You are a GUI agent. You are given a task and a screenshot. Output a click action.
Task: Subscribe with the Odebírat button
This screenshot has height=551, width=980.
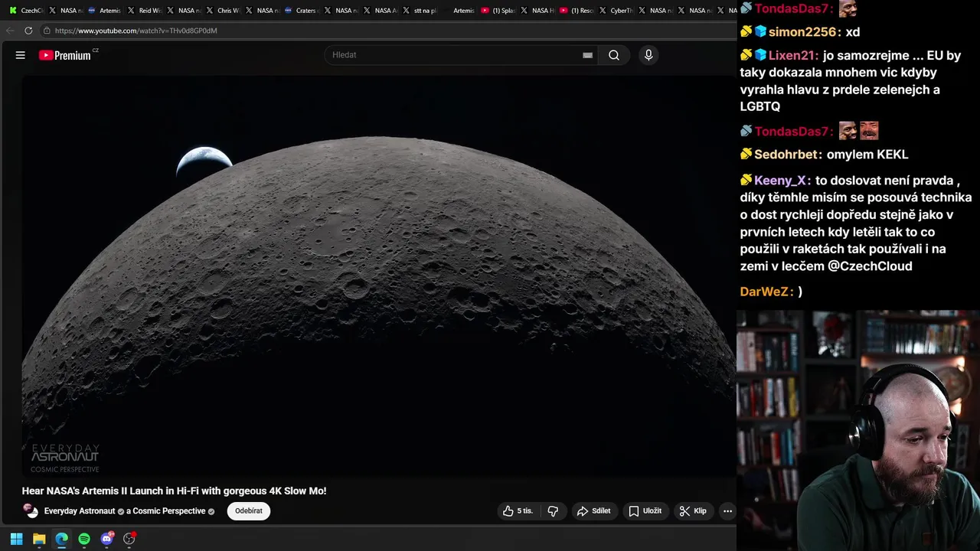pyautogui.click(x=249, y=511)
